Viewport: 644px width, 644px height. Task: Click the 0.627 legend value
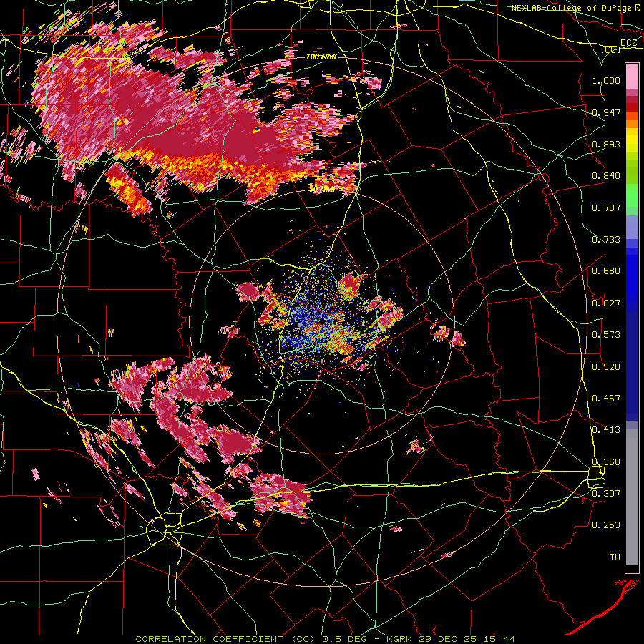[x=606, y=303]
